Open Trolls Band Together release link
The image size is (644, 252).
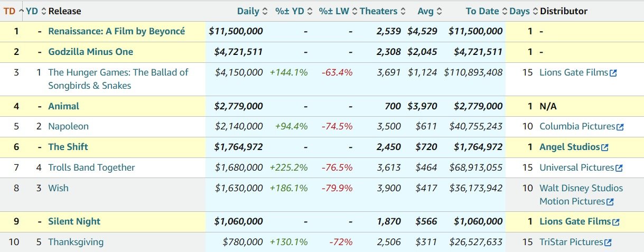point(91,167)
